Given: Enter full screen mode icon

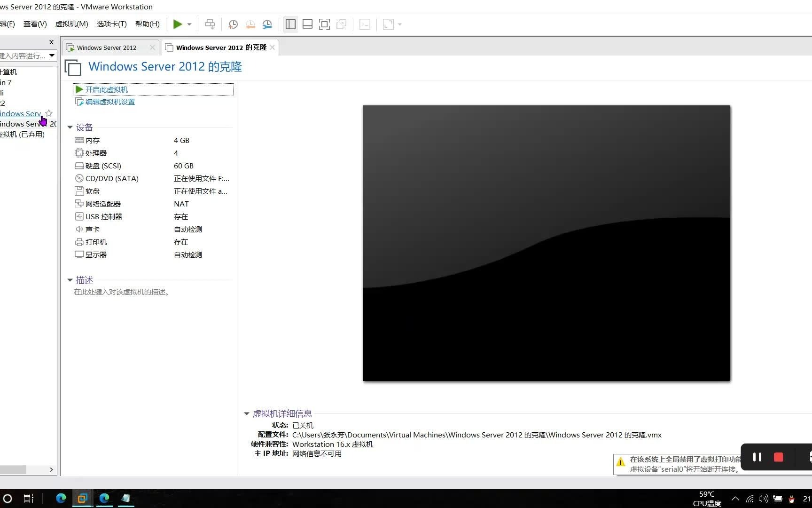Looking at the screenshot, I should coord(324,24).
